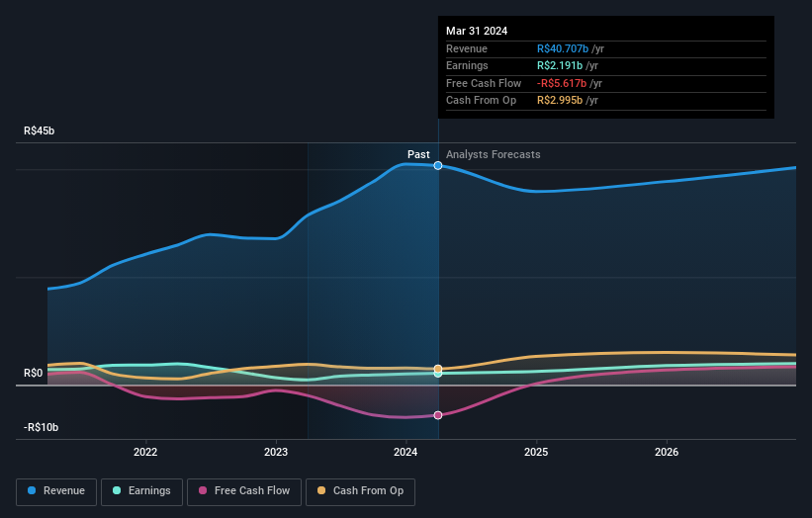
Task: Click the R$45b y-axis label
Action: coord(39,130)
